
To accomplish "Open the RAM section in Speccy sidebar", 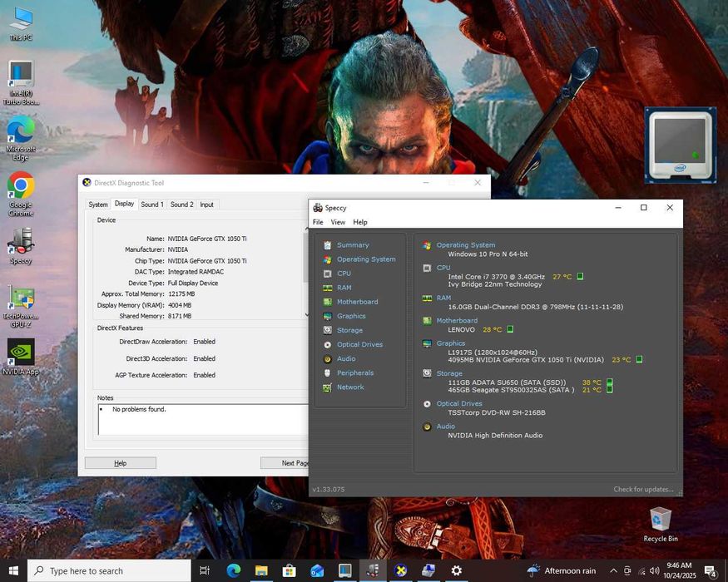I will (x=344, y=288).
